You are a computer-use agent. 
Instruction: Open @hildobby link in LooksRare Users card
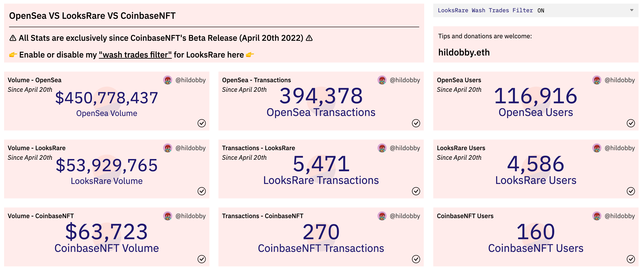[x=620, y=148]
